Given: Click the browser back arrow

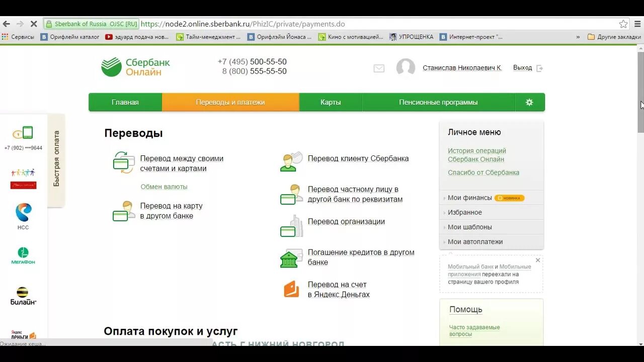Looking at the screenshot, I should point(7,24).
